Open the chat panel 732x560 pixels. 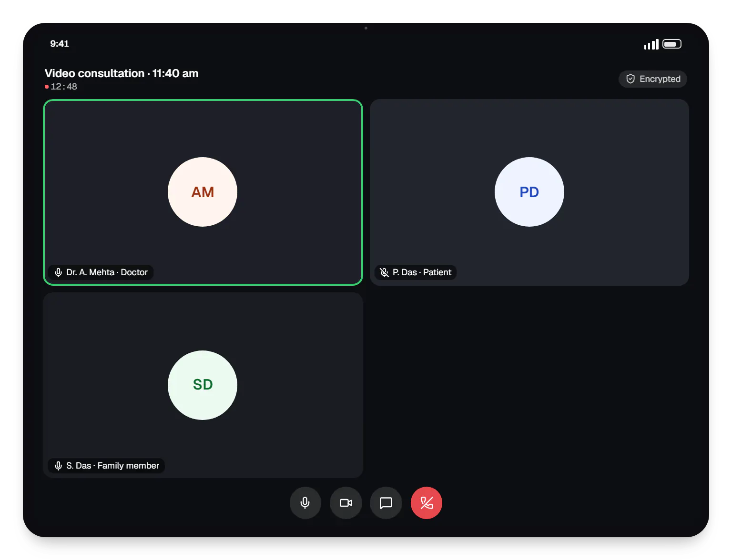(x=386, y=503)
